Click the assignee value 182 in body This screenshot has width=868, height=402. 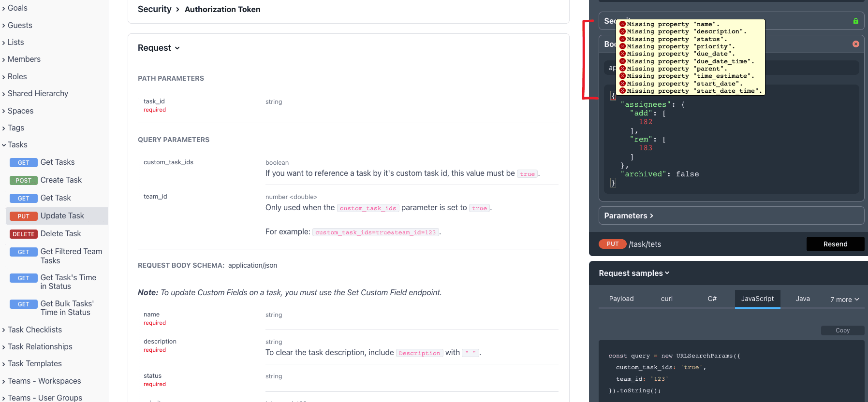click(x=646, y=122)
